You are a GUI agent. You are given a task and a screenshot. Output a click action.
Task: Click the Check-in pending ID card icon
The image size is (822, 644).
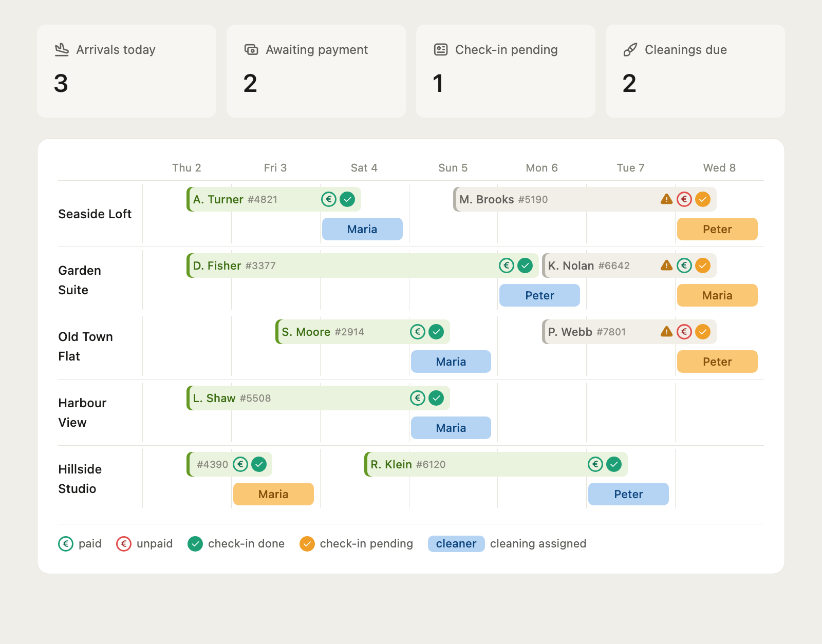point(441,49)
